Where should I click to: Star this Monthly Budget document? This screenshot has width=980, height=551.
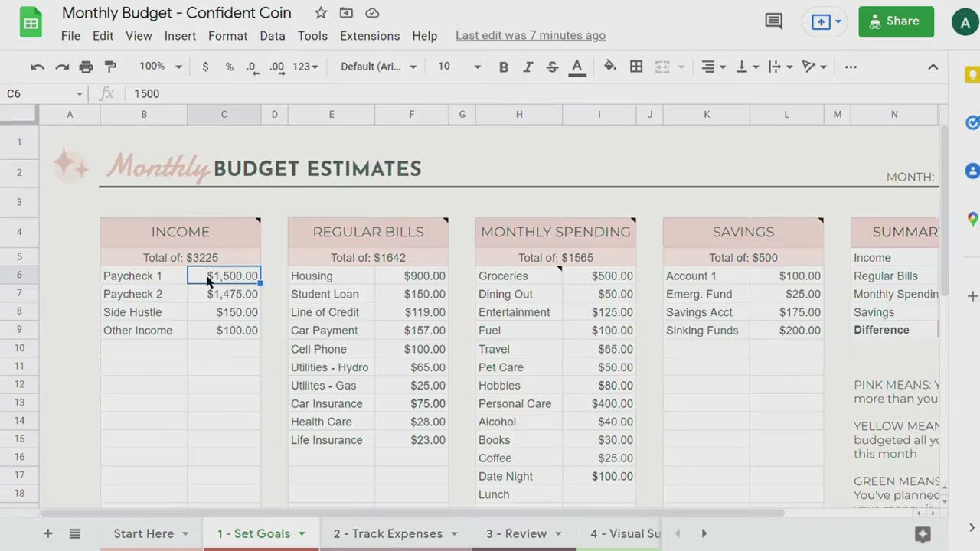pyautogui.click(x=321, y=13)
